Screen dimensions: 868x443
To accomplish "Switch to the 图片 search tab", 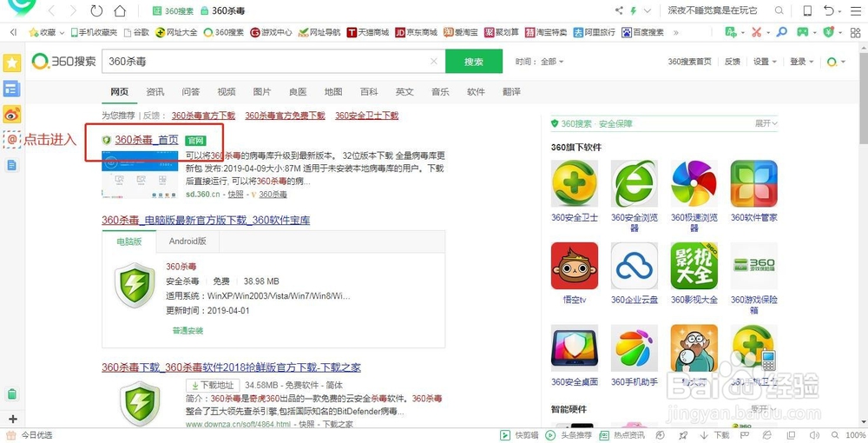I will click(262, 92).
